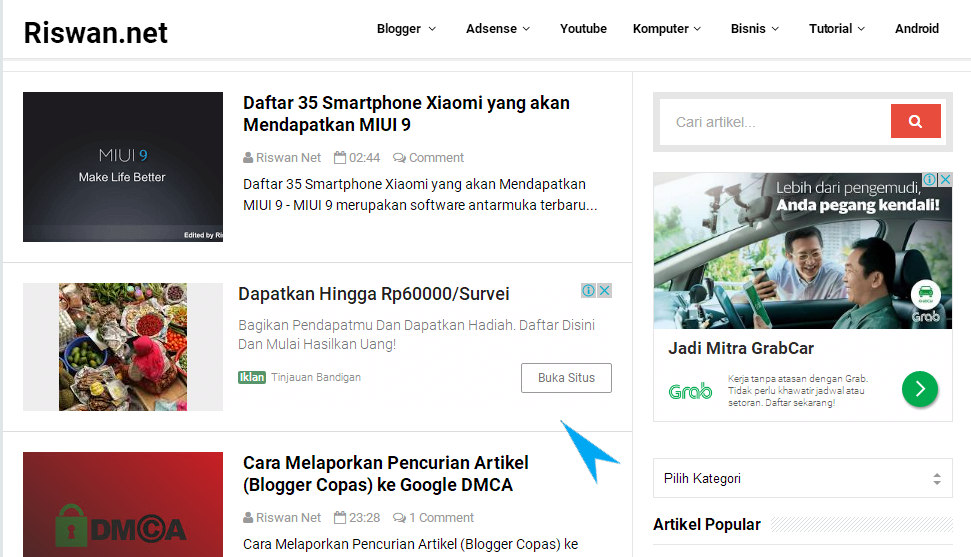The width and height of the screenshot is (971, 557).
Task: Click the survey ad description text
Action: pyautogui.click(x=416, y=335)
